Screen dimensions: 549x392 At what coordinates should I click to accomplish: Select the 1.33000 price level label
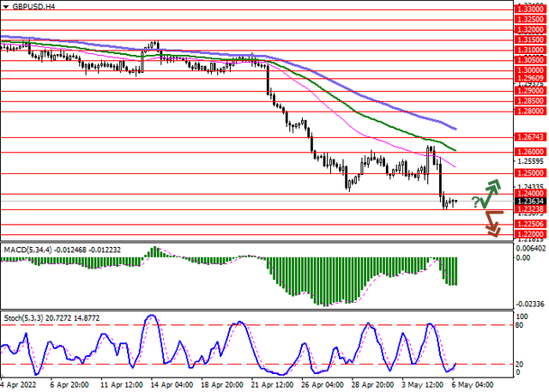[x=530, y=9]
